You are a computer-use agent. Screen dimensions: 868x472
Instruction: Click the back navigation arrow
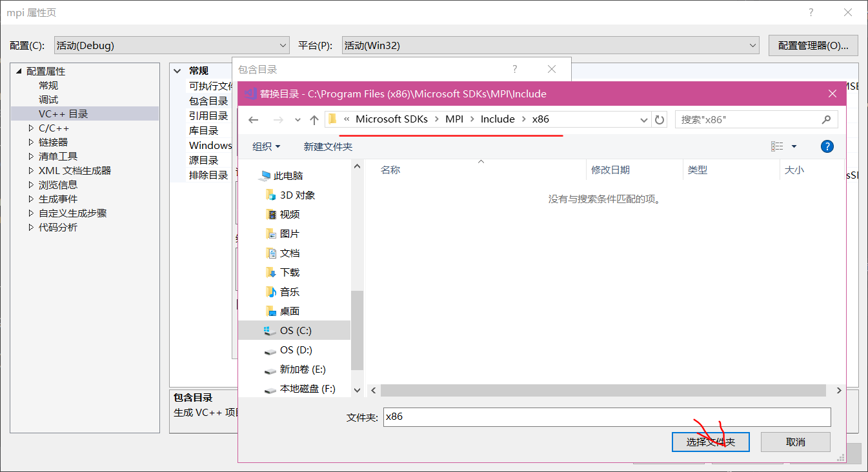coord(253,119)
